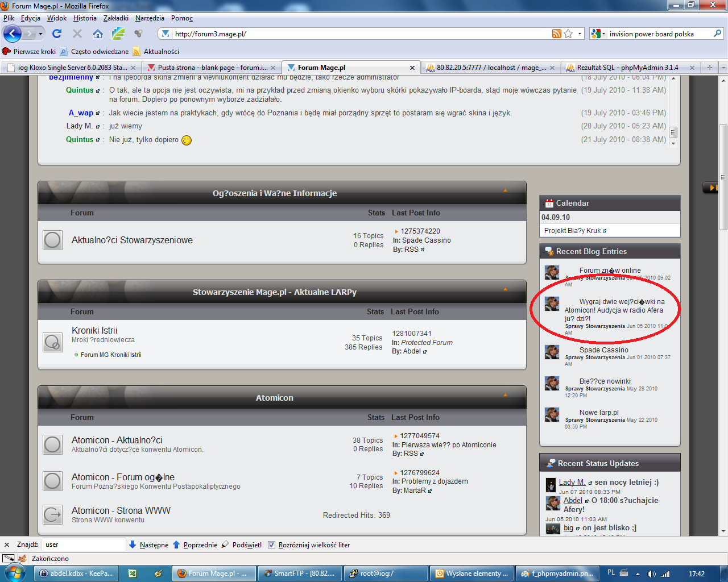The height and width of the screenshot is (582, 728).
Task: Toggle Podświetl highlight option in find bar
Action: [x=242, y=545]
